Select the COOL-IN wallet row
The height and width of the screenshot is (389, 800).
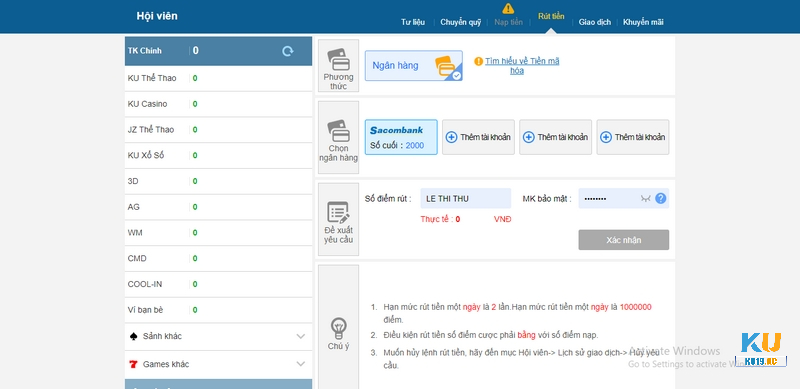pos(218,284)
